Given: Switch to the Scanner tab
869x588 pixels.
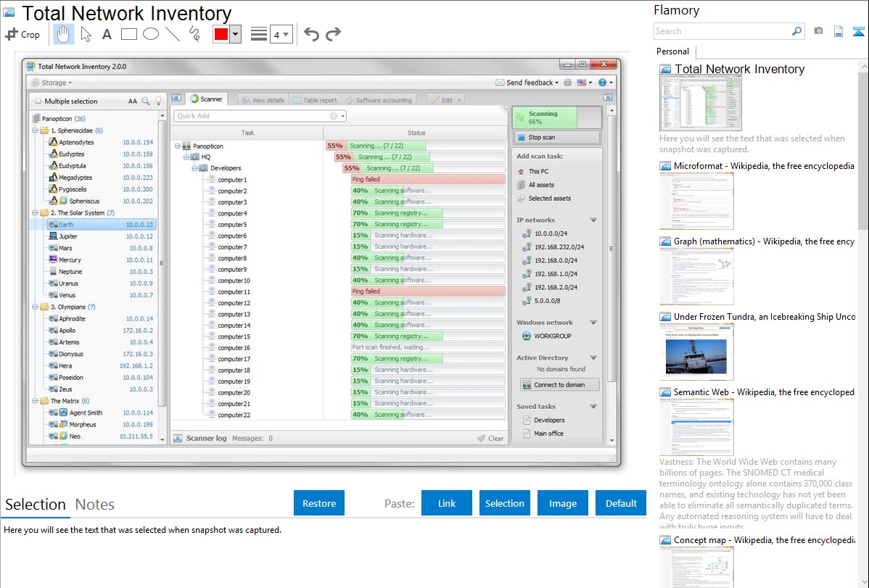Looking at the screenshot, I should pos(207,99).
